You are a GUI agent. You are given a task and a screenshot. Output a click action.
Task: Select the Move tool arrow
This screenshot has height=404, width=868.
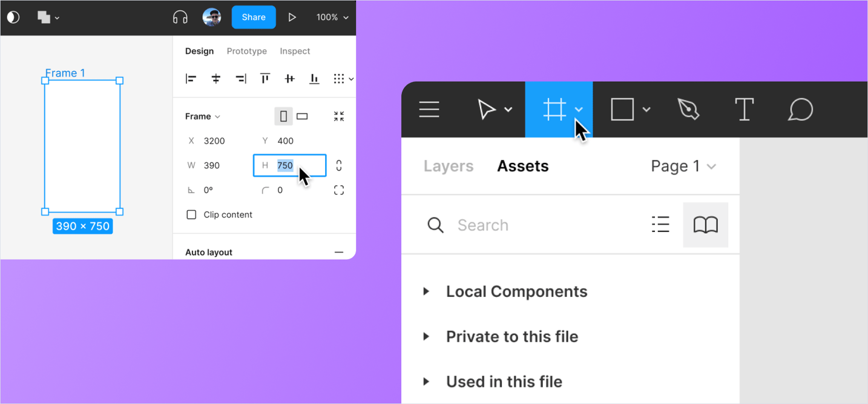click(487, 110)
